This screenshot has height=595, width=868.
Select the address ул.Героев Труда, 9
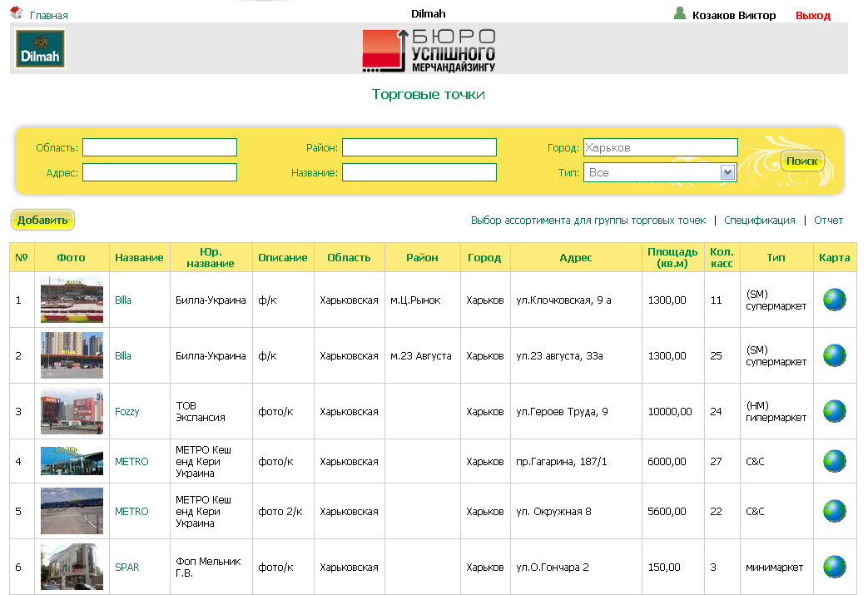click(562, 412)
